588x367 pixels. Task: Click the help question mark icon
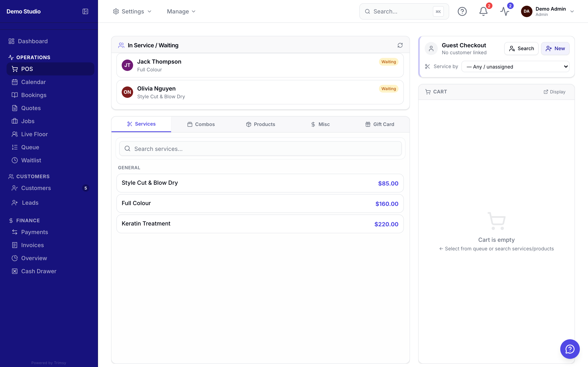tap(462, 11)
